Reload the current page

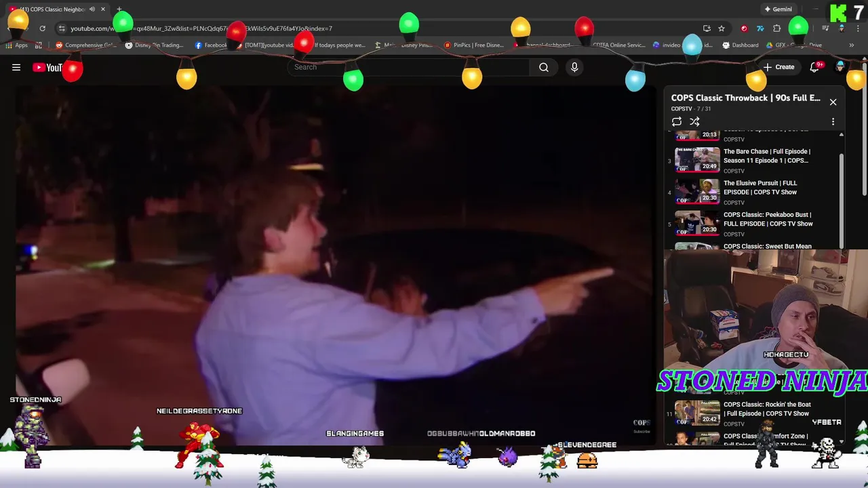click(42, 28)
